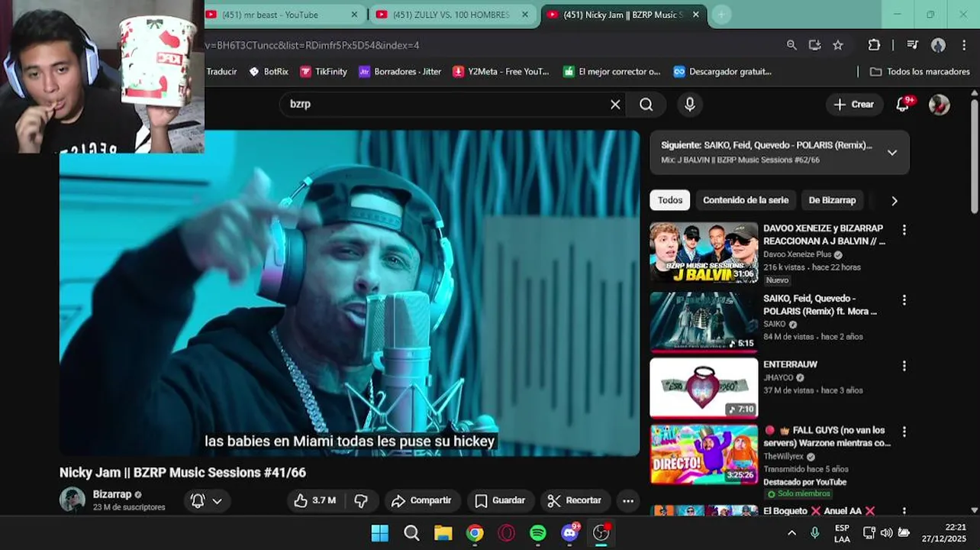Select the Todos filter chip

[x=670, y=200]
